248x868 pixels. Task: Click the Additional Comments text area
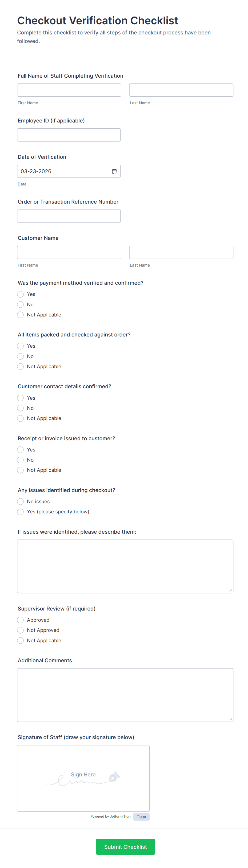pos(125,695)
